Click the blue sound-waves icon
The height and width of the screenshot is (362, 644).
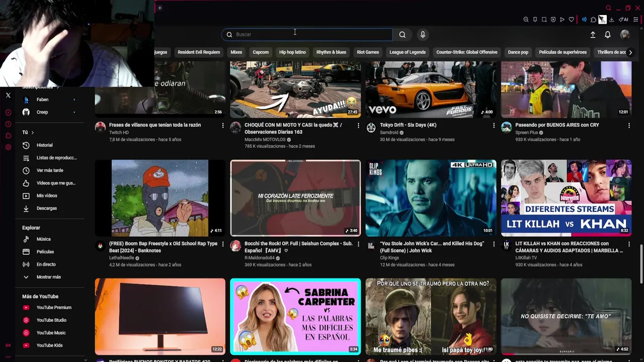click(x=584, y=20)
